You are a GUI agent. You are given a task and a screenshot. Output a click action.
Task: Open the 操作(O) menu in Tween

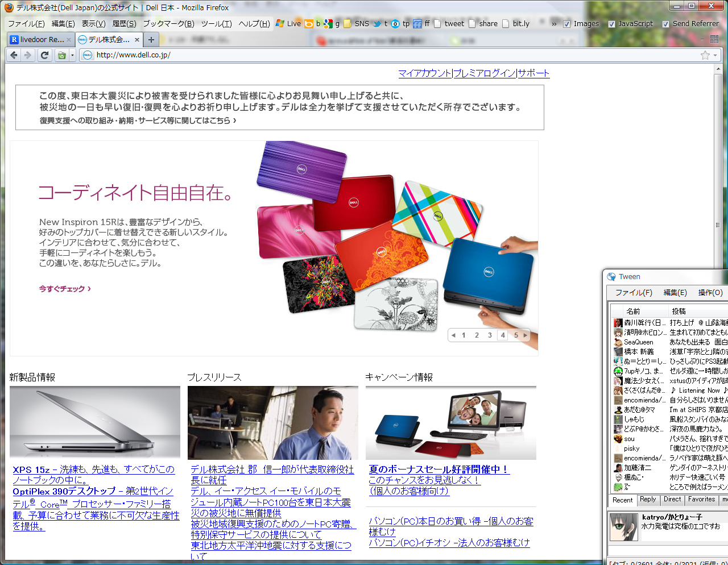710,292
